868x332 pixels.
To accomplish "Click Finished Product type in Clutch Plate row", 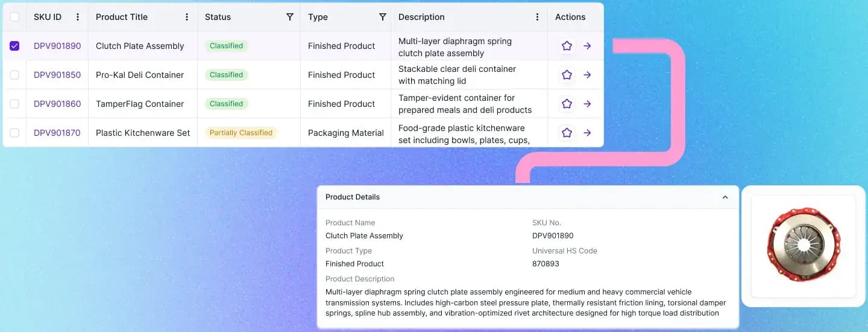I will coord(342,46).
